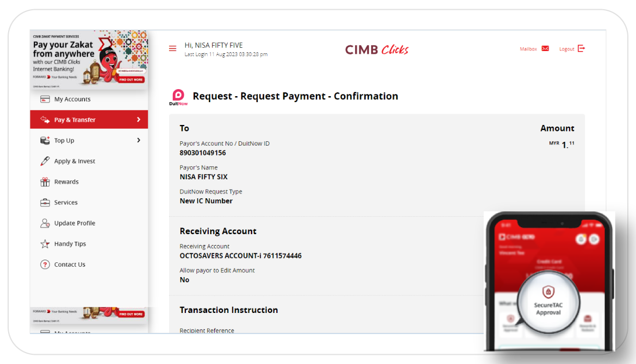Image resolution: width=636 pixels, height=364 pixels.
Task: Click the Logout link text
Action: point(566,49)
